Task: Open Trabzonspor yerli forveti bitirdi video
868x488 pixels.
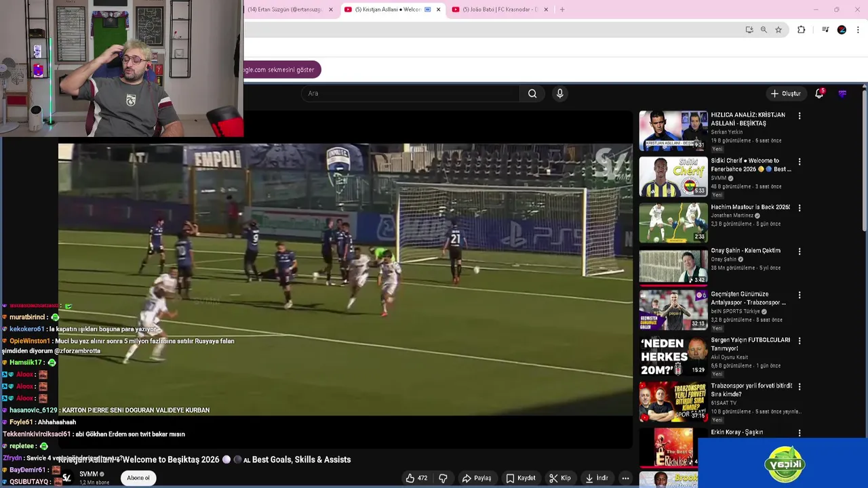Action: coord(751,390)
